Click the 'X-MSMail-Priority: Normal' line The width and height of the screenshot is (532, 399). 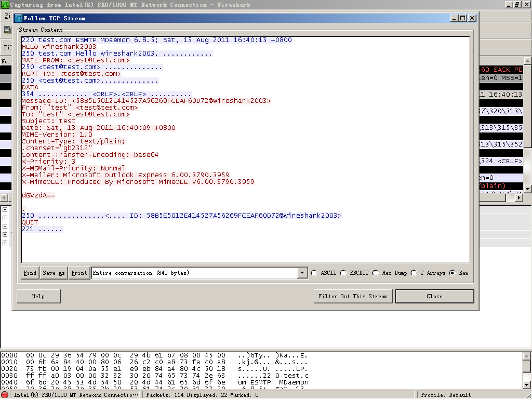tap(74, 169)
